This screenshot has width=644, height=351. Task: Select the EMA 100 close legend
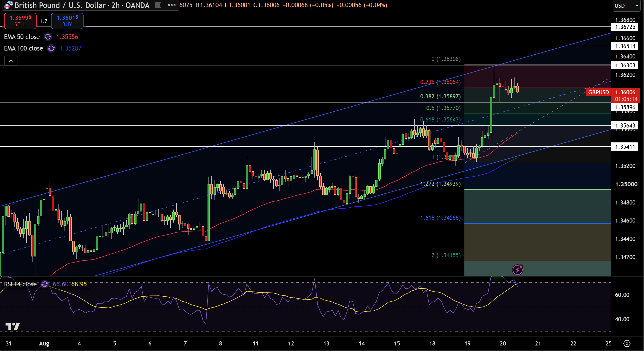(24, 48)
